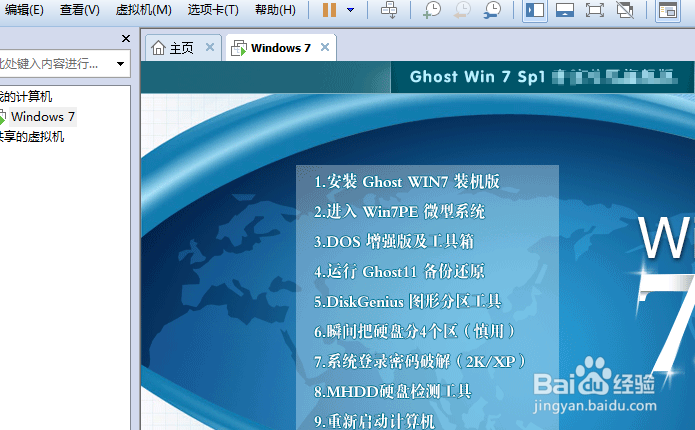Choose 7.系统登录密码破解 (2K/XP)
Viewport: 695px width, 430px height.
point(420,361)
